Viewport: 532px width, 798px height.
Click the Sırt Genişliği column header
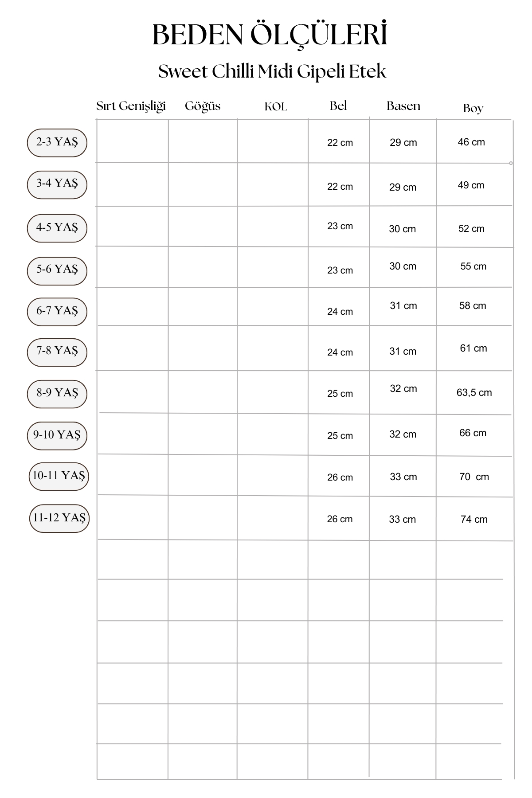(131, 106)
